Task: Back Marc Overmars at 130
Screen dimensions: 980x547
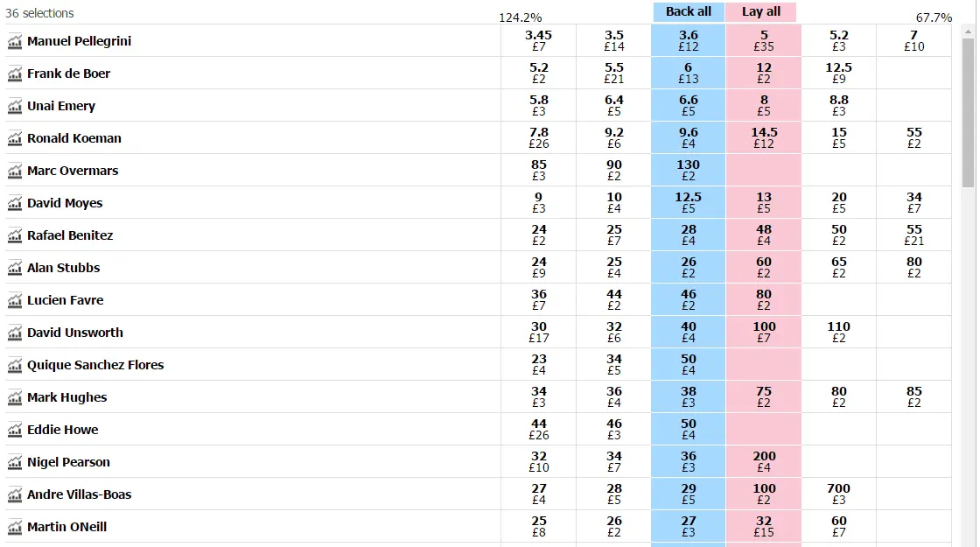Action: [x=689, y=171]
